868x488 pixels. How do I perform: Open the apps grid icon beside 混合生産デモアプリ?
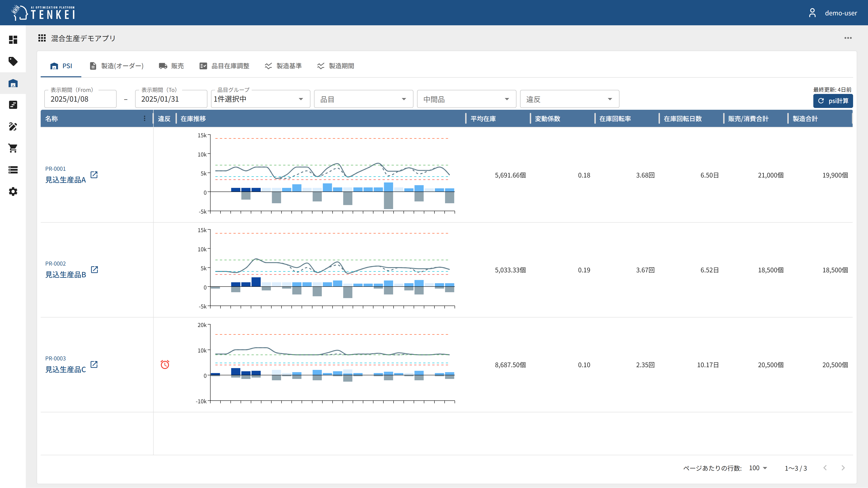tap(42, 38)
